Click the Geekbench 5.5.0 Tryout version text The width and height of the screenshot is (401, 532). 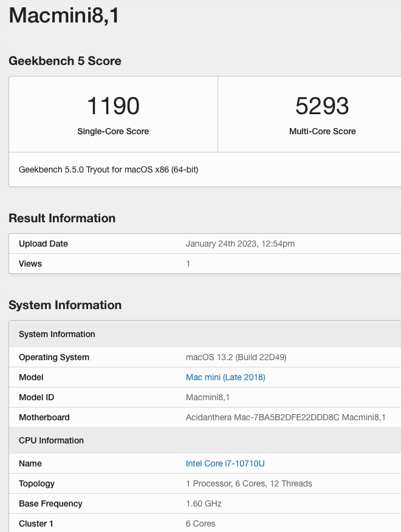click(108, 169)
